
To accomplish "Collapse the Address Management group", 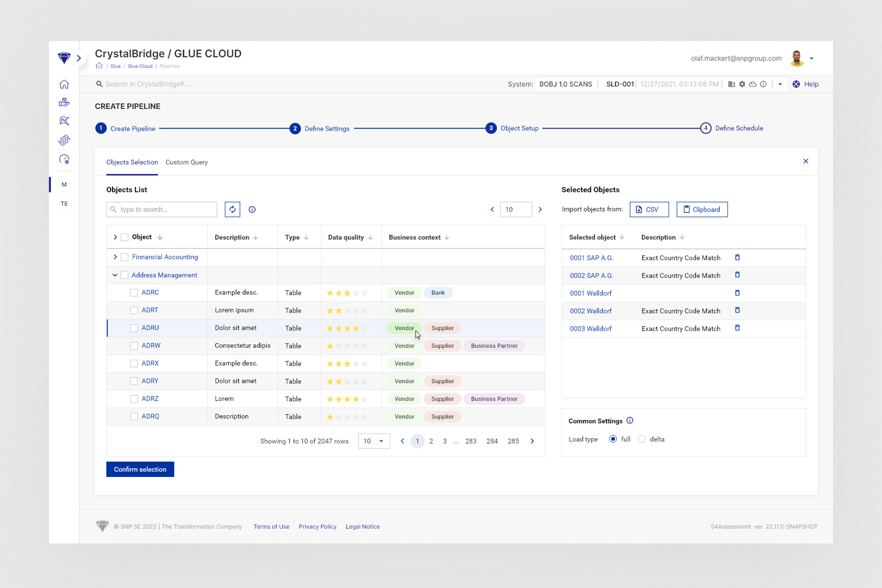I will [x=115, y=275].
